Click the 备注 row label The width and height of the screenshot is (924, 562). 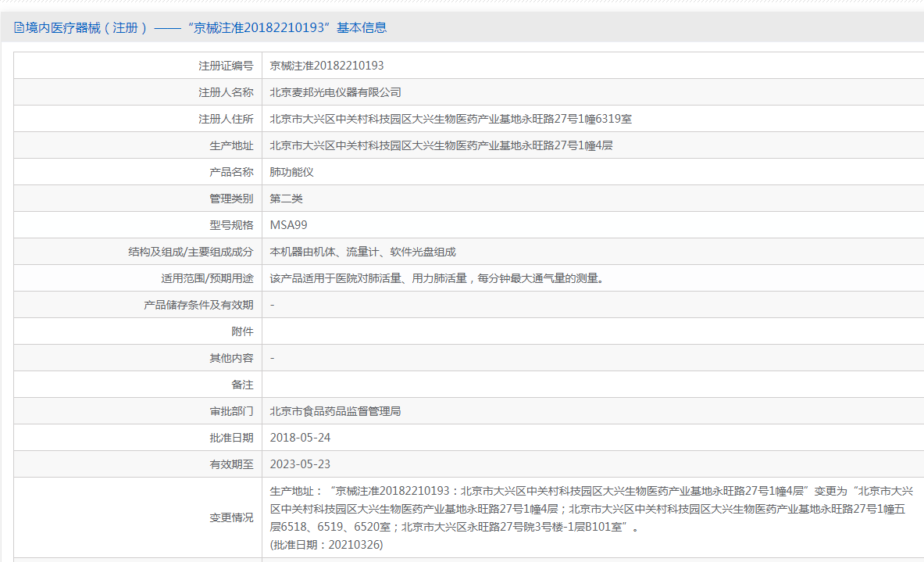tap(242, 385)
